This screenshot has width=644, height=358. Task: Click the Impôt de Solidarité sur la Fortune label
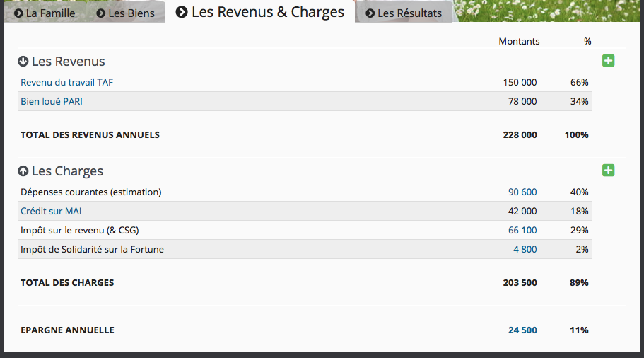tap(92, 249)
